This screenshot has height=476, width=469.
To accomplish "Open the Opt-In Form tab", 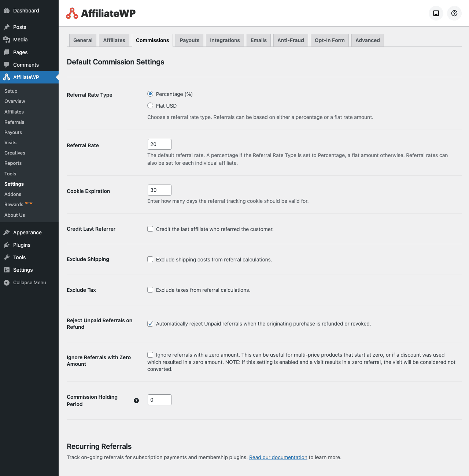I will (x=330, y=40).
